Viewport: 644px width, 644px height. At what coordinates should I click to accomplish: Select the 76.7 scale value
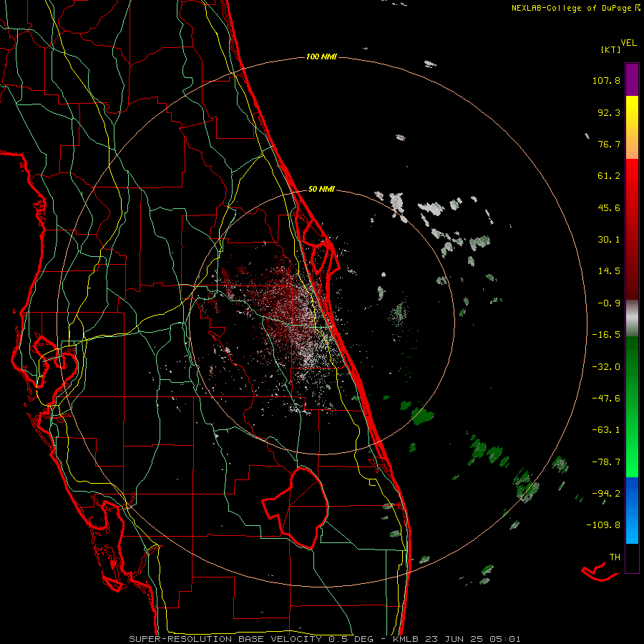pyautogui.click(x=609, y=144)
